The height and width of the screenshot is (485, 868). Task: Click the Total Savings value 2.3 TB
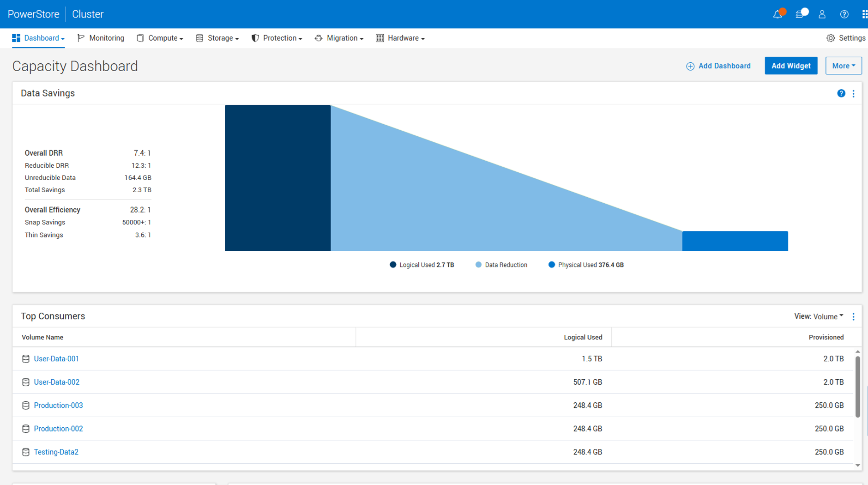pos(142,190)
